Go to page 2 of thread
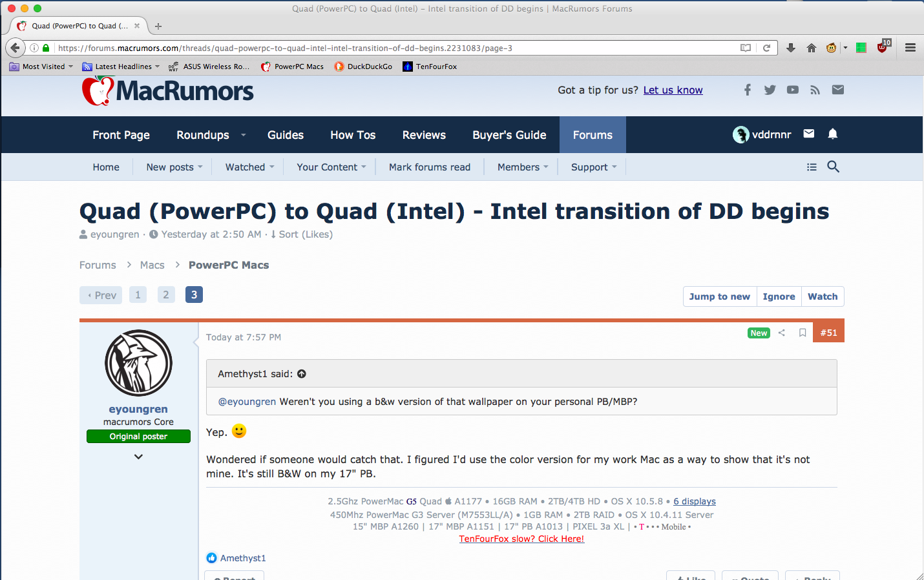The width and height of the screenshot is (924, 580). pos(166,295)
